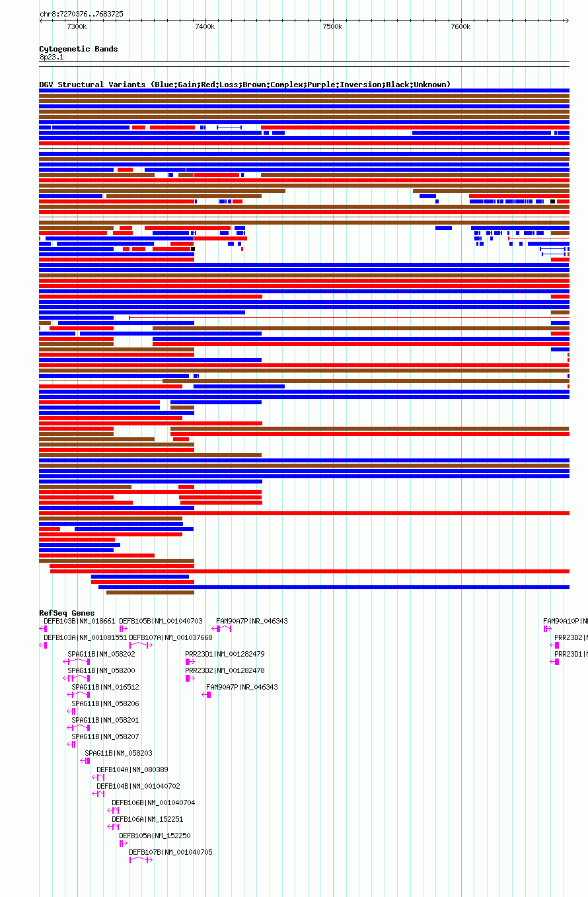Click the topmost blue DGV variant bar
Image resolution: width=588 pixels, height=897 pixels.
[x=304, y=90]
